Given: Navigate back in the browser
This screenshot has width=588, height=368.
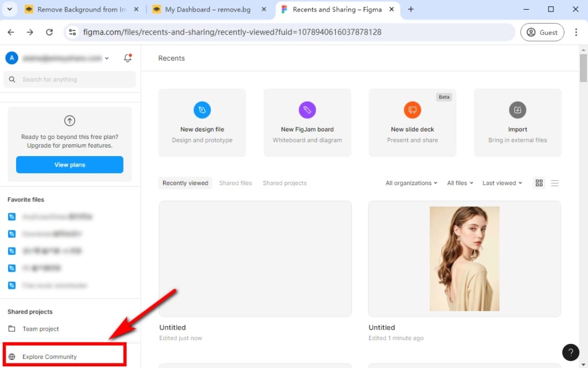Looking at the screenshot, I should pyautogui.click(x=10, y=32).
